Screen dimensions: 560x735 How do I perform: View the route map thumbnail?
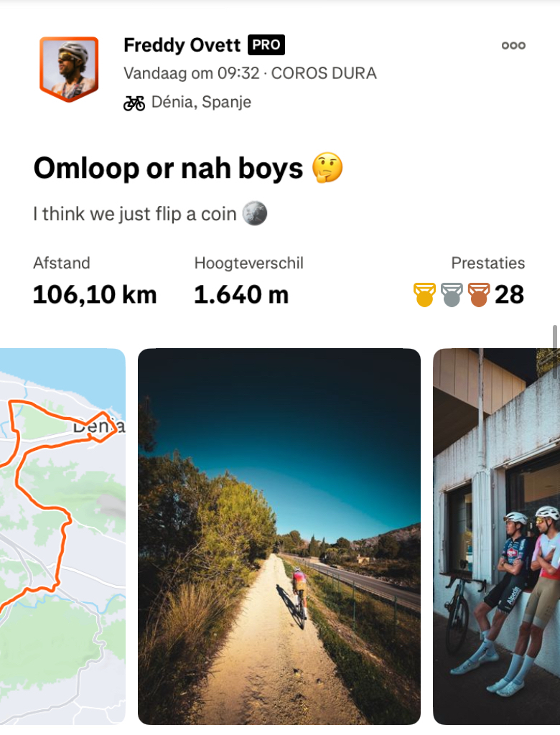click(62, 535)
